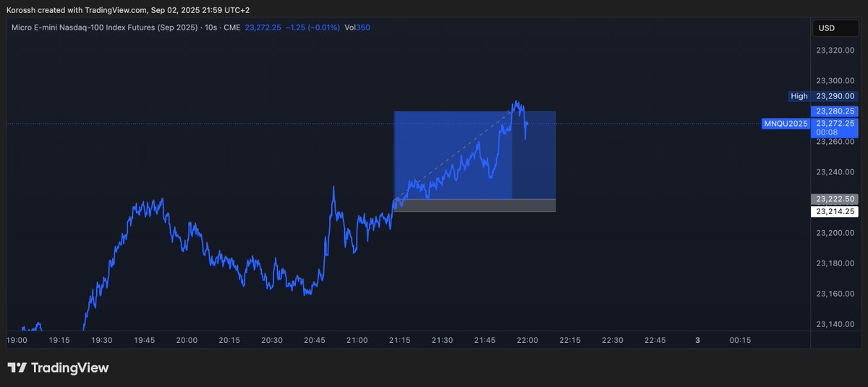868x387 pixels.
Task: Click the 23,240.00 price axis tick
Action: click(x=835, y=172)
